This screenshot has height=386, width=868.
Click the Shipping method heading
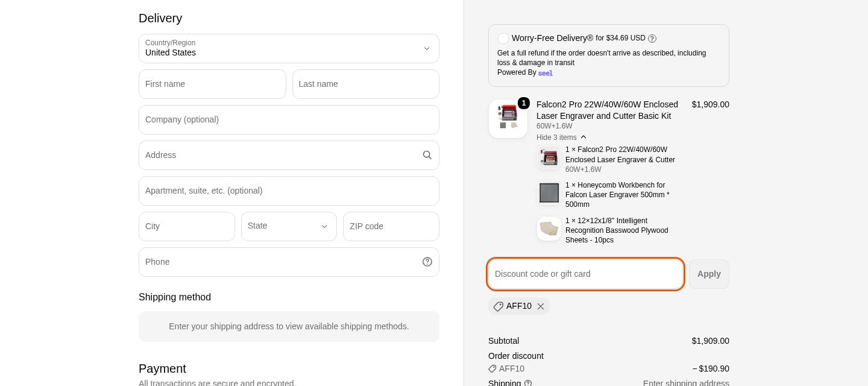point(175,297)
